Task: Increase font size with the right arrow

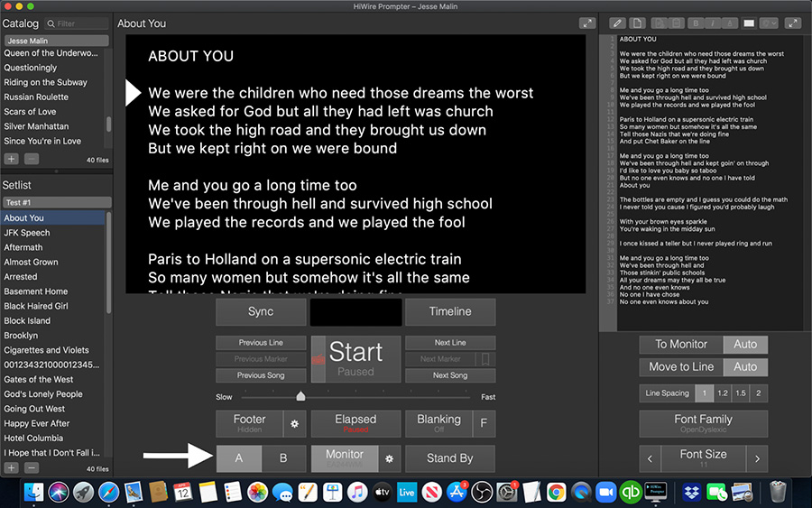Action: (x=757, y=458)
